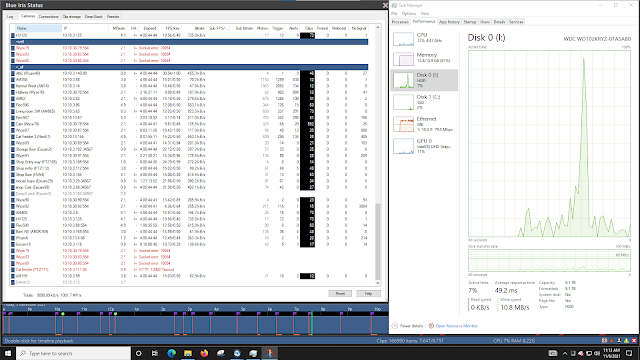View the Ethernet usage graph
The image size is (640, 360).
(424, 124)
